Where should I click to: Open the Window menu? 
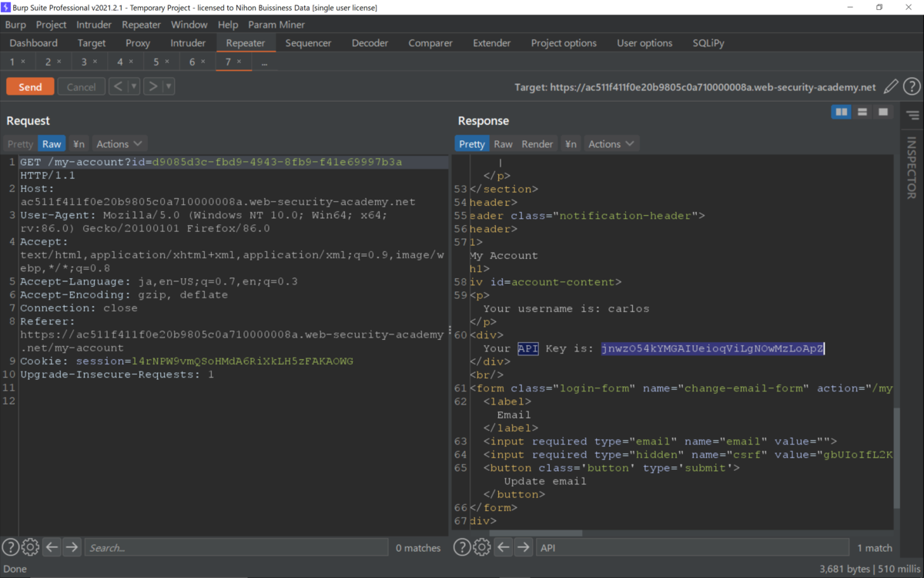(189, 25)
